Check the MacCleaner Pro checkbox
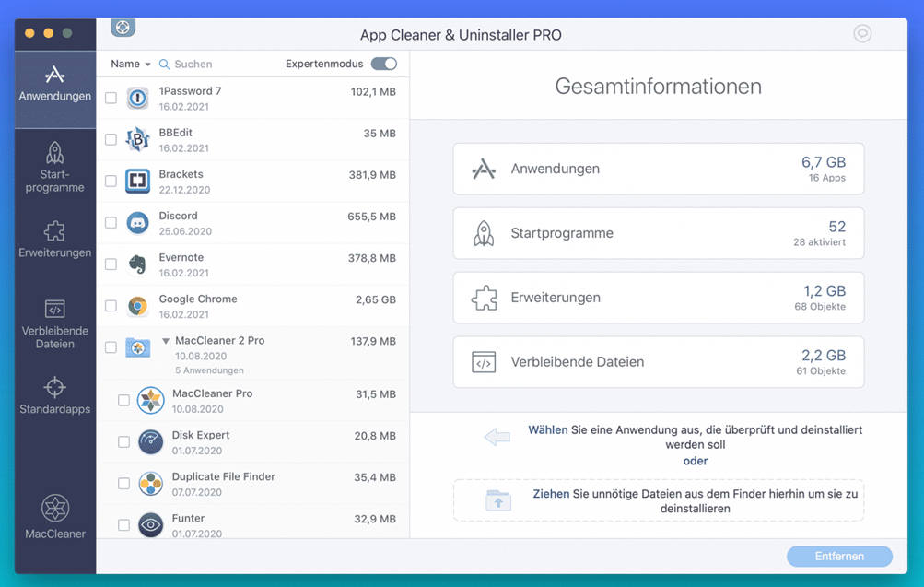 (x=123, y=400)
